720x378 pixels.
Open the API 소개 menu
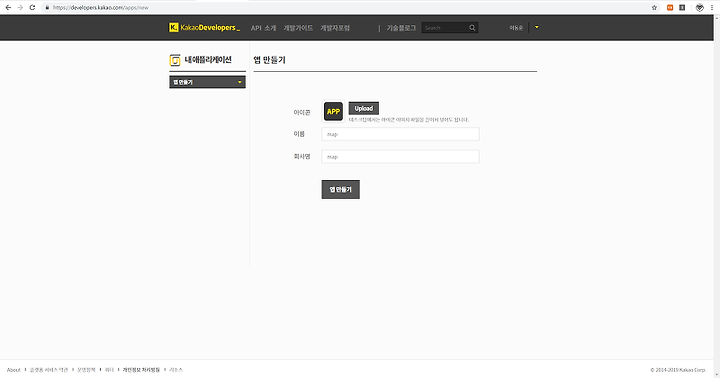point(264,28)
